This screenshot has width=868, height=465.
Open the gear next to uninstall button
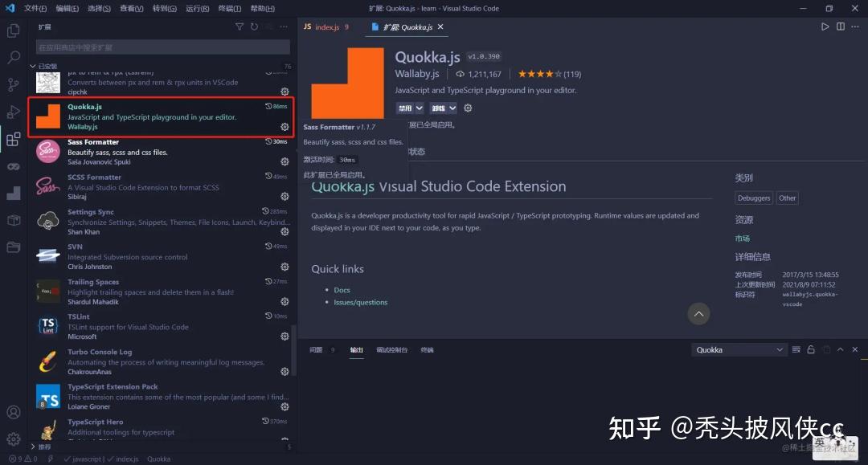click(468, 108)
